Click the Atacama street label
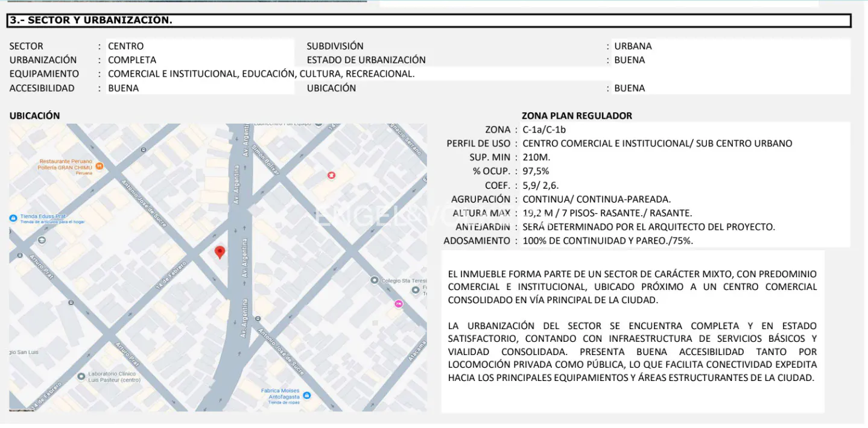The width and height of the screenshot is (868, 428). click(417, 351)
